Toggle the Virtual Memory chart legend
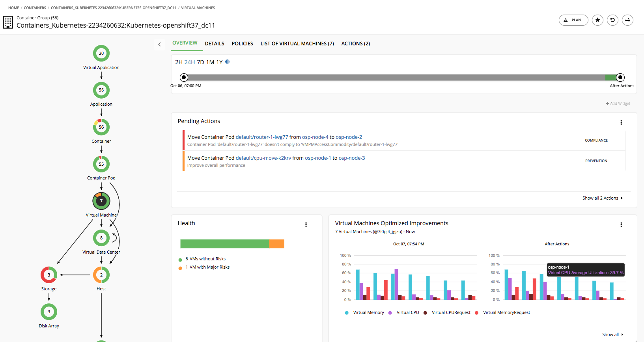 coord(364,312)
